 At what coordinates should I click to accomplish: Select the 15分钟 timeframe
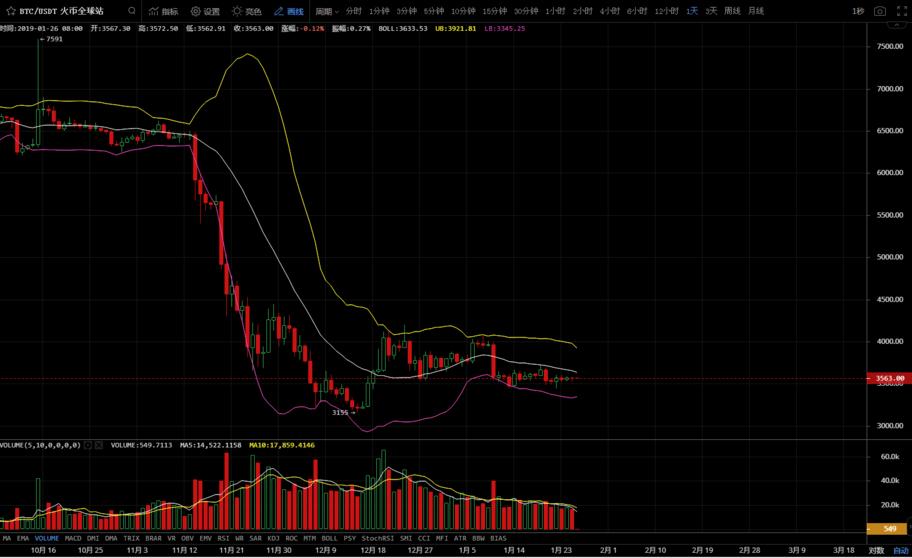pos(494,11)
